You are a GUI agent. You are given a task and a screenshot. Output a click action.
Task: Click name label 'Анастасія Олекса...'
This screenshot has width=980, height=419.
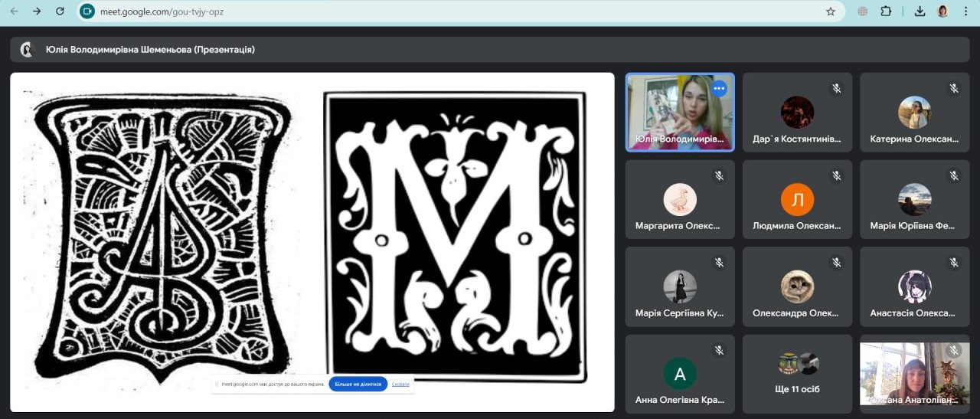click(x=913, y=313)
